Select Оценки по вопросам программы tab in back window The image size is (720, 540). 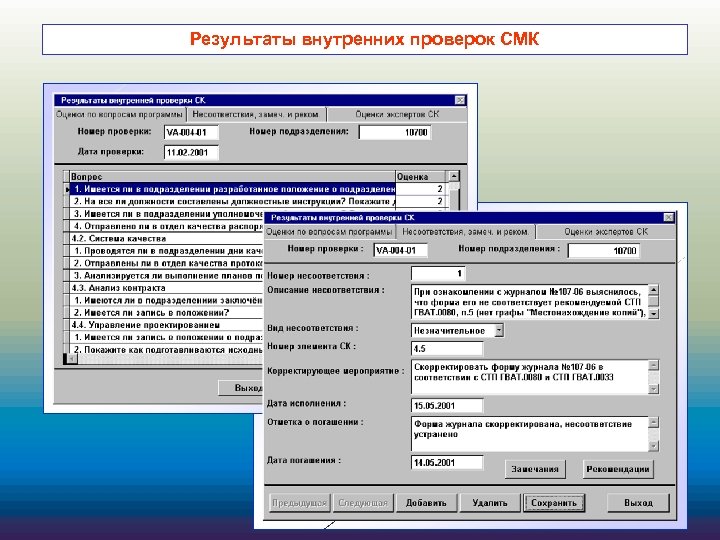119,114
